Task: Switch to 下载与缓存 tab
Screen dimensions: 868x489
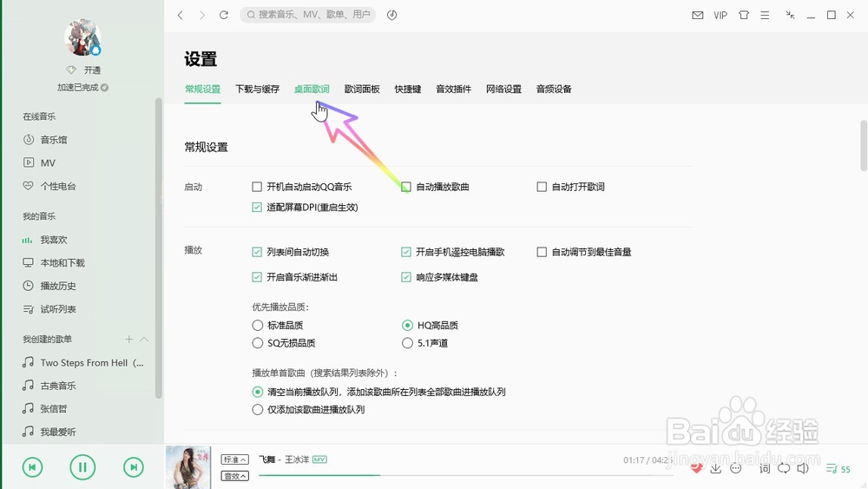Action: pos(258,89)
